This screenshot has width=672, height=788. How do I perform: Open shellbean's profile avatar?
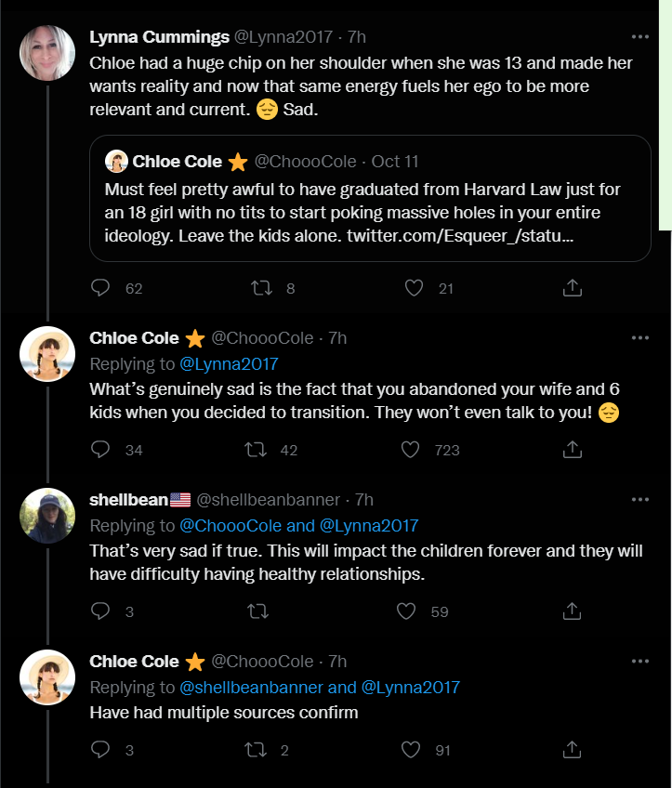[47, 516]
